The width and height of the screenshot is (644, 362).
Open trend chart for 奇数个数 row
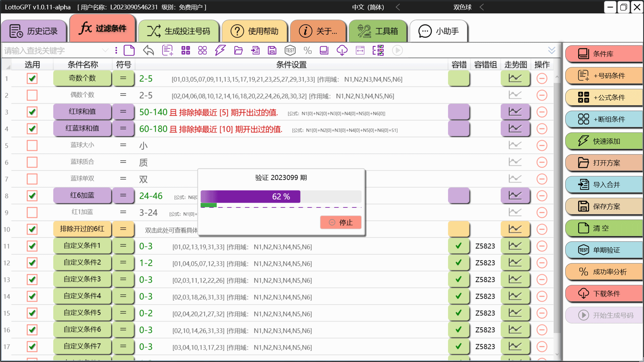click(515, 78)
